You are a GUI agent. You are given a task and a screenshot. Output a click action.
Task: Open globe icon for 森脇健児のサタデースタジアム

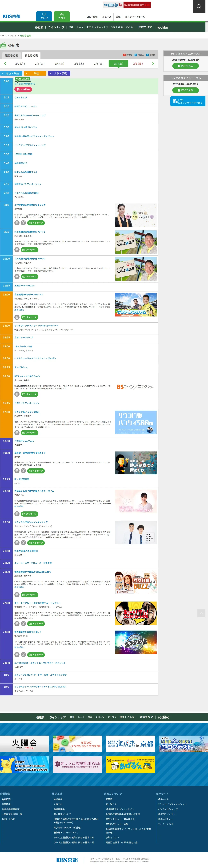pos(17,317)
